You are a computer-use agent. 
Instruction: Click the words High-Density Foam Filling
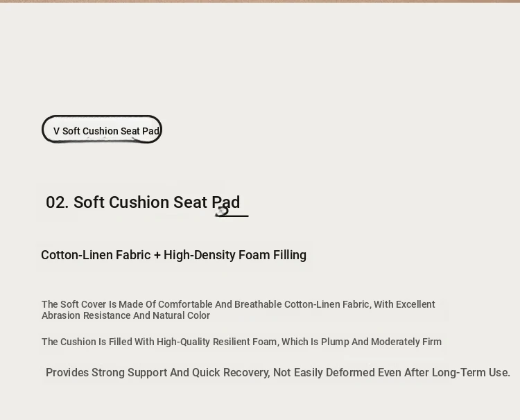pyautogui.click(x=235, y=255)
